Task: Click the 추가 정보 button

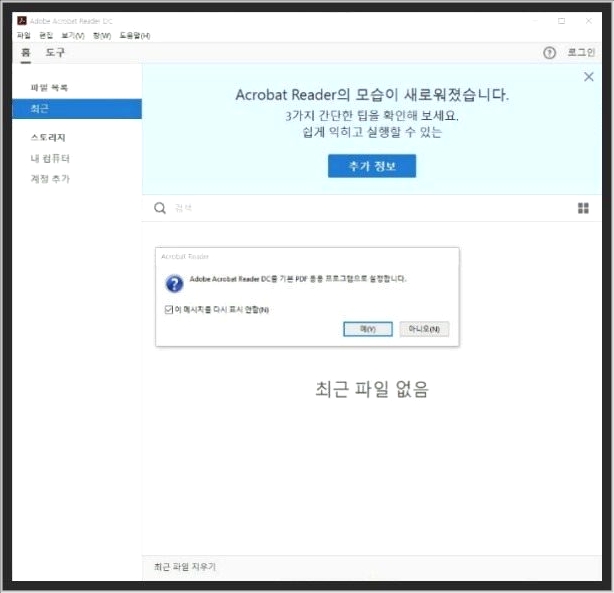Action: pyautogui.click(x=372, y=166)
